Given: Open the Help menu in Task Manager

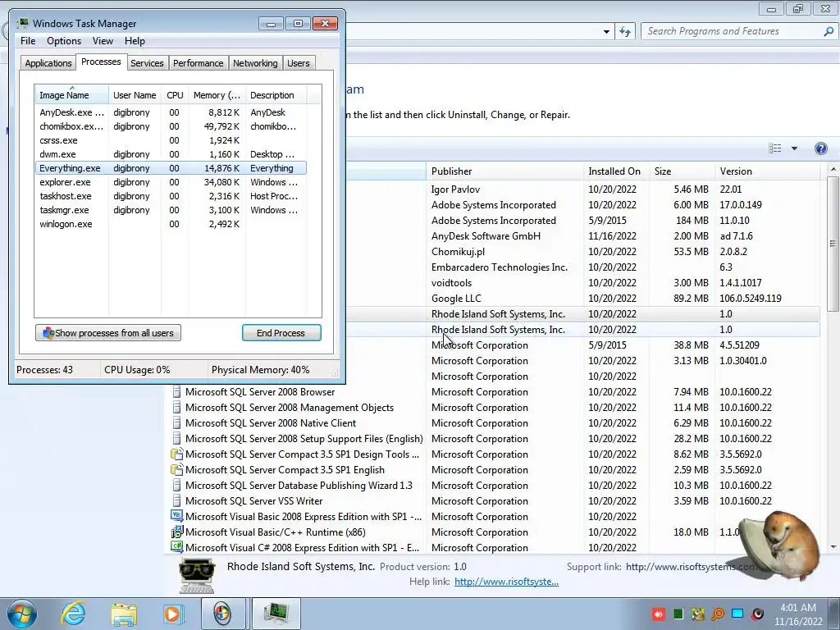Looking at the screenshot, I should [135, 41].
